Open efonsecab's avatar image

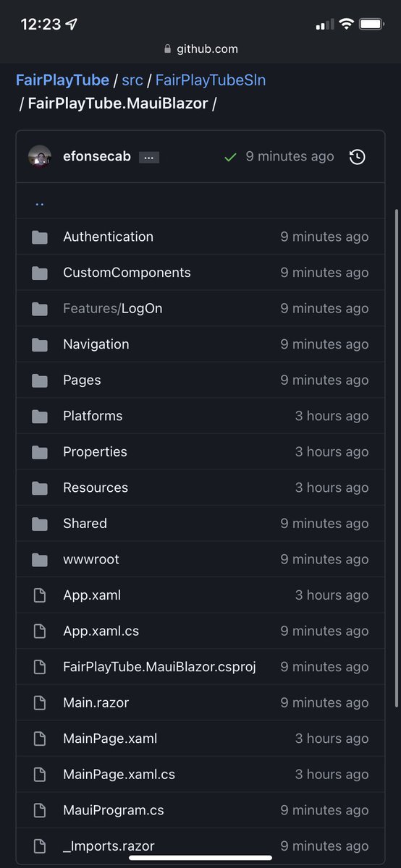[40, 156]
